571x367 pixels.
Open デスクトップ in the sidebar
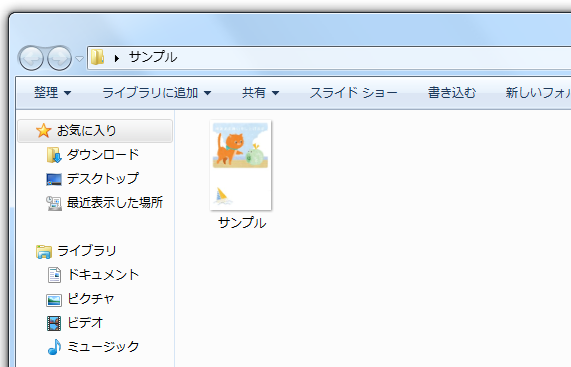(x=103, y=179)
